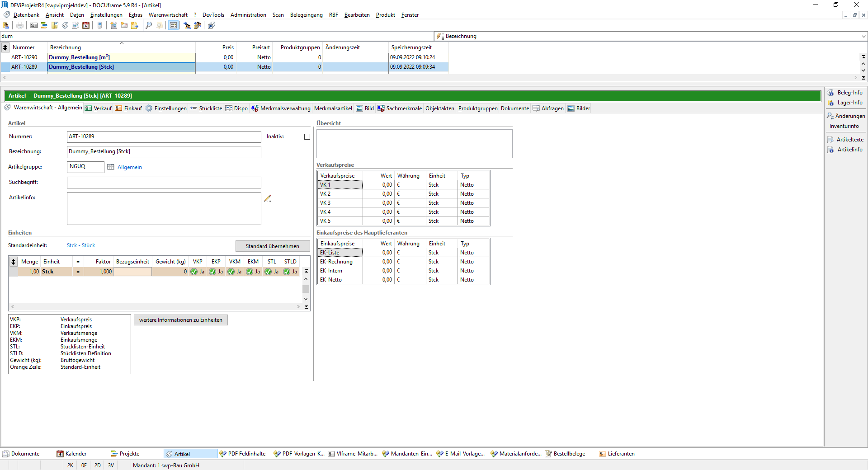Select the VK 3 price row
This screenshot has width=868, height=470.
[404, 203]
